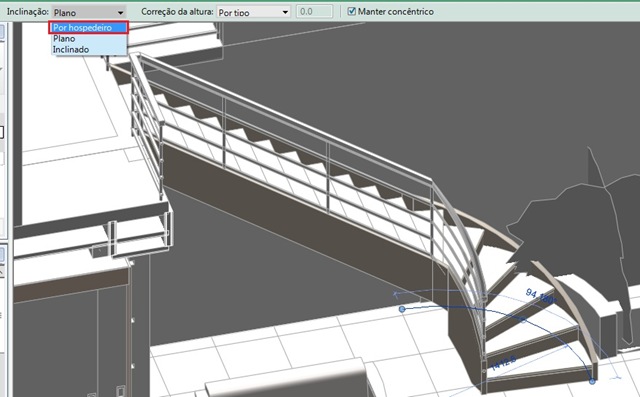
Task: Click the small white box on left panel edge
Action: (2, 132)
